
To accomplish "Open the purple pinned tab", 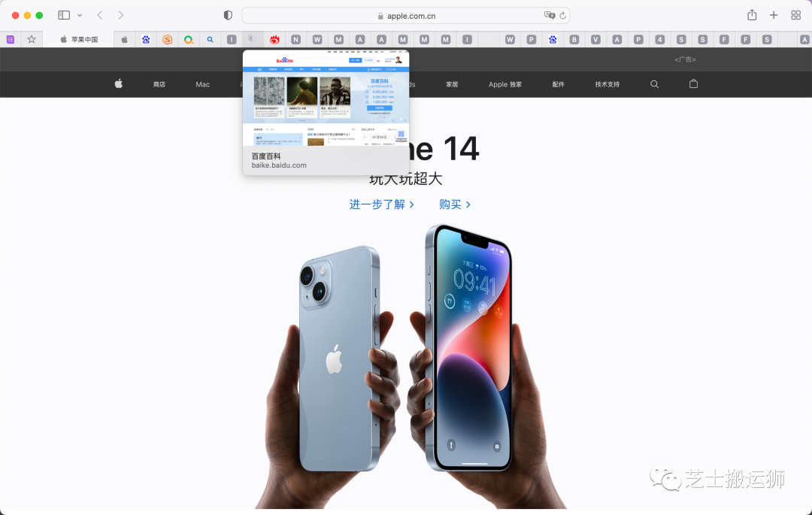I will [x=11, y=39].
